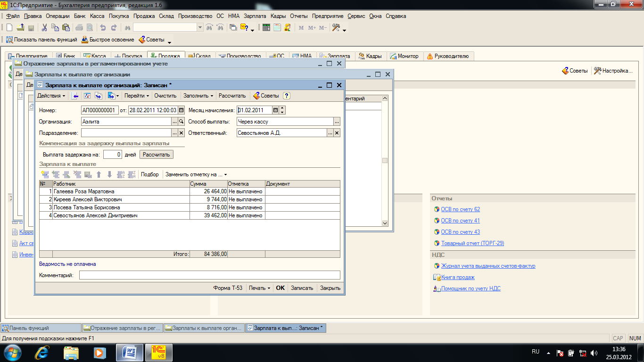The image size is (644, 362).
Task: Open the Книга продаж link
Action: coord(458,277)
